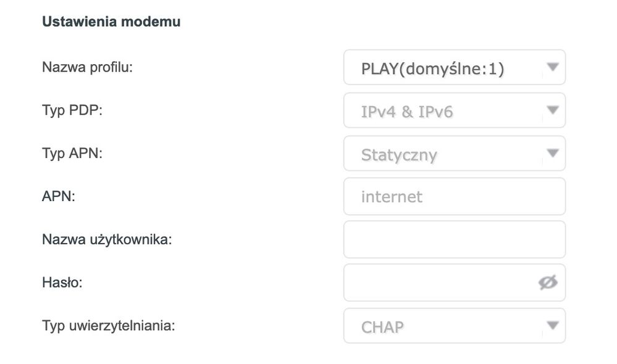This screenshot has width=617, height=364.
Task: Click the Hasło label
Action: coord(62,283)
